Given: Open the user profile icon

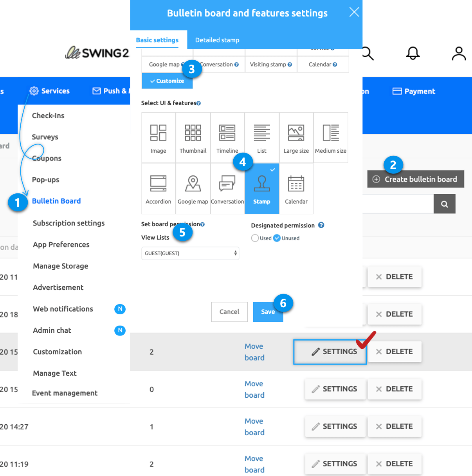Looking at the screenshot, I should pos(459,53).
